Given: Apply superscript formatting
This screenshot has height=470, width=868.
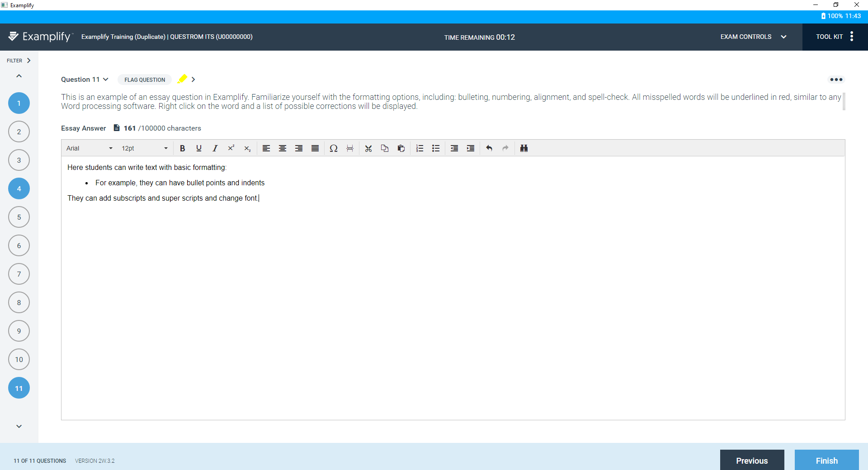Looking at the screenshot, I should click(231, 148).
